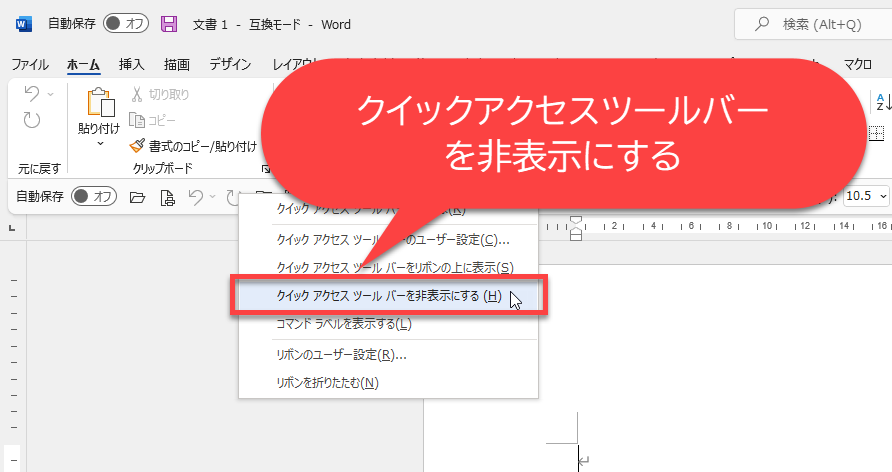Toggle 自動保存 switch in the Quick Access Toolbar

94,197
